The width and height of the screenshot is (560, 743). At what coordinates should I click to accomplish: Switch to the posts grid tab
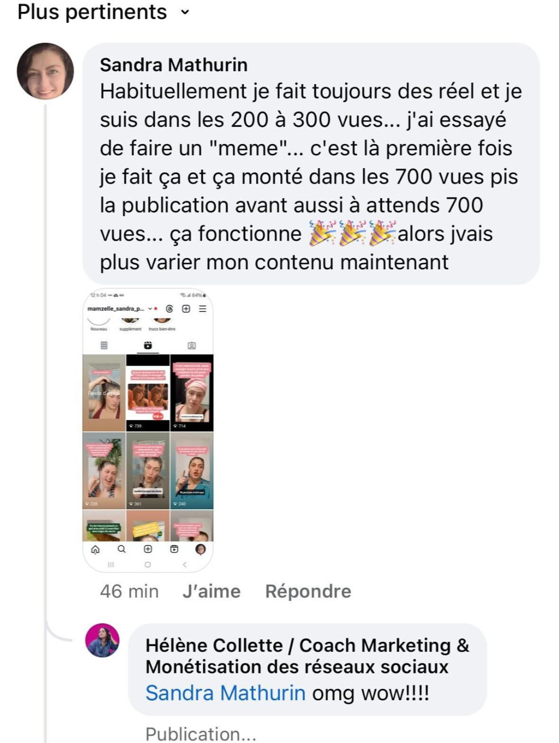coord(104,345)
